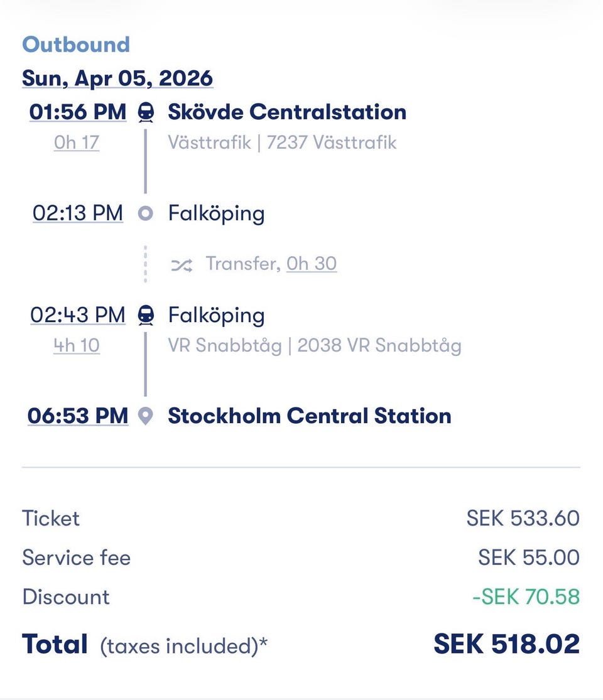
Task: Open the 4h 10 journey duration
Action: 77,345
